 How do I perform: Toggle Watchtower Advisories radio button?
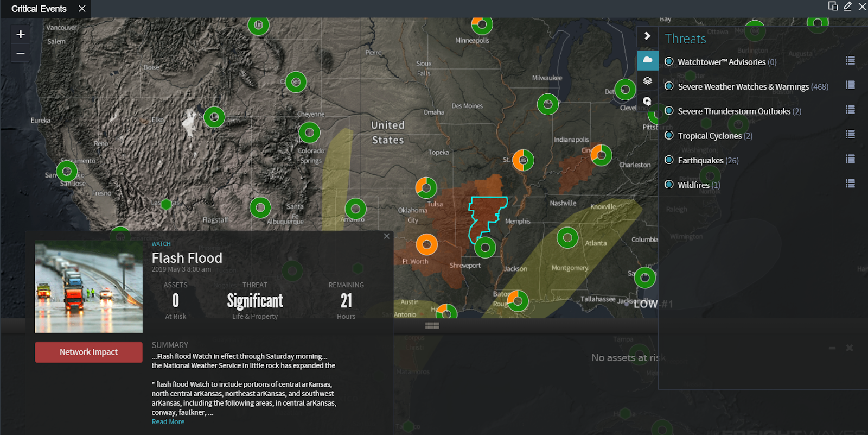[x=669, y=61]
